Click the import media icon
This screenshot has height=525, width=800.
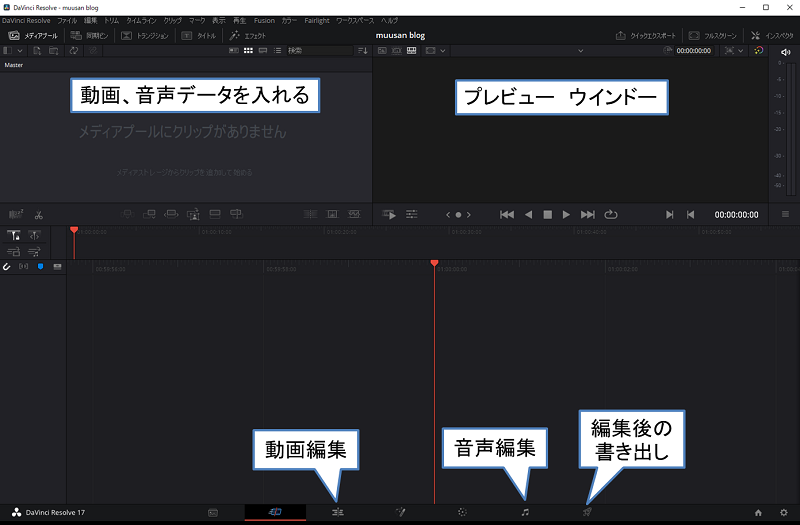pyautogui.click(x=37, y=51)
